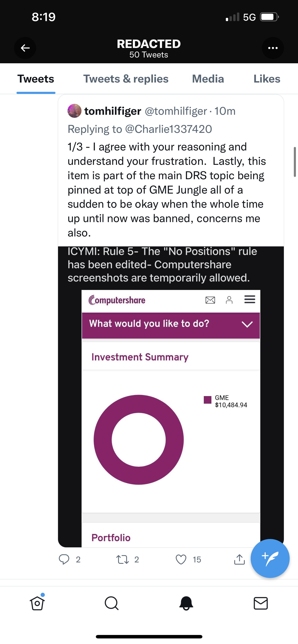The height and width of the screenshot is (644, 298).
Task: Open the Computershare hamburger menu
Action: [x=249, y=300]
